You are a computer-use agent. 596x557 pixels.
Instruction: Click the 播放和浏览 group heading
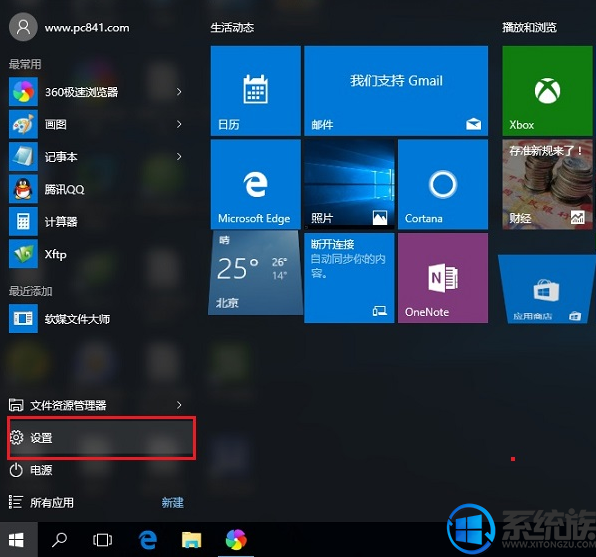point(529,27)
